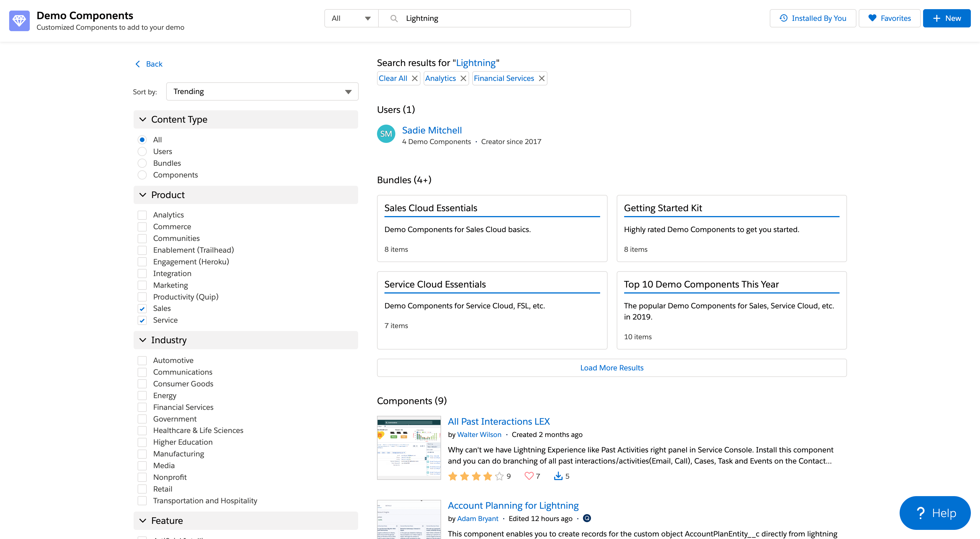The width and height of the screenshot is (980, 539).
Task: Open the Sort by Trending dropdown
Action: (262, 92)
